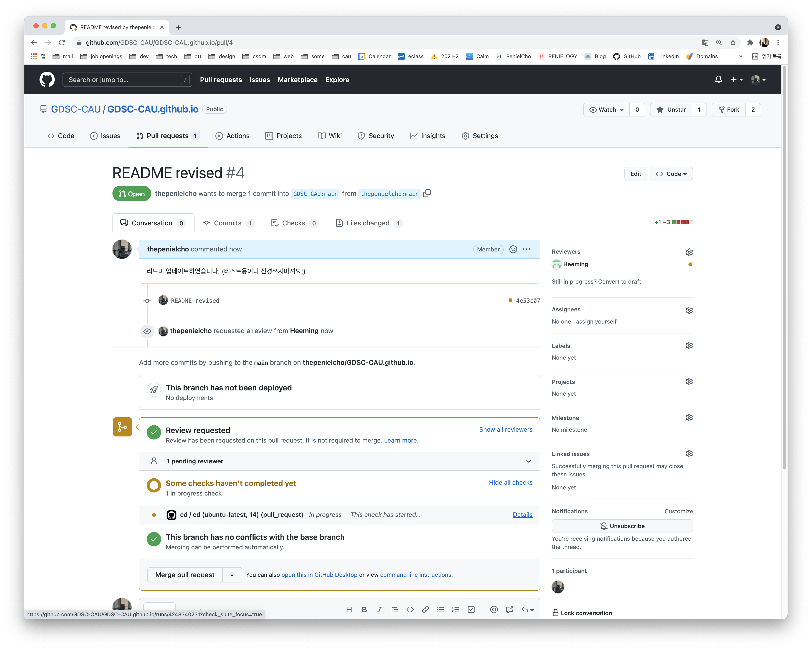Click the Edit title button
Image resolution: width=812 pixels, height=651 pixels.
coord(635,174)
